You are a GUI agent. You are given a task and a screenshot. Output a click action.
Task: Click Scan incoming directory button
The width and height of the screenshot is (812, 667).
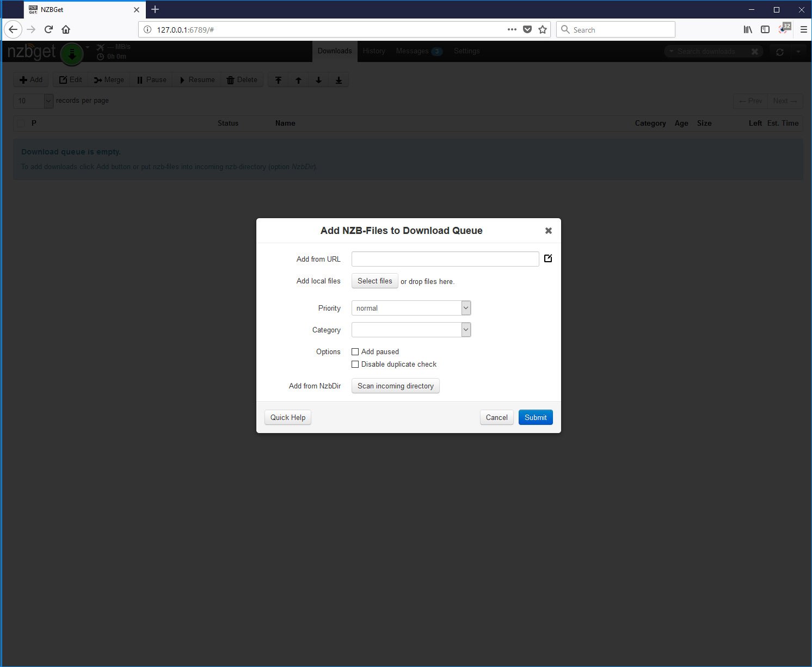pyautogui.click(x=396, y=386)
